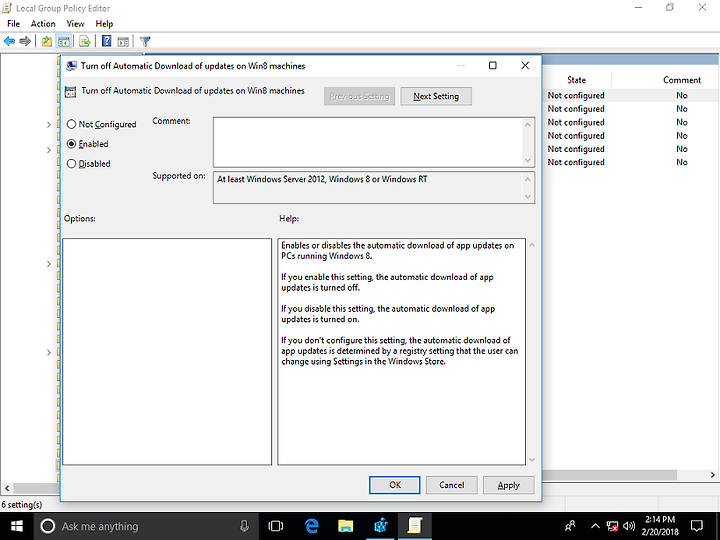Click the main window left scroll arrow
720x540 pixels.
click(7, 488)
